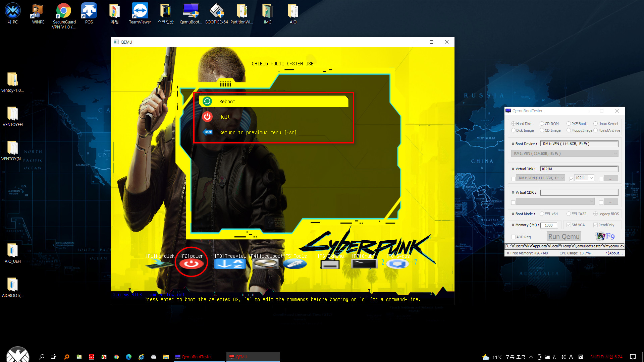
Task: Open the ventoy-1.0... desktop folder
Action: [x=12, y=82]
